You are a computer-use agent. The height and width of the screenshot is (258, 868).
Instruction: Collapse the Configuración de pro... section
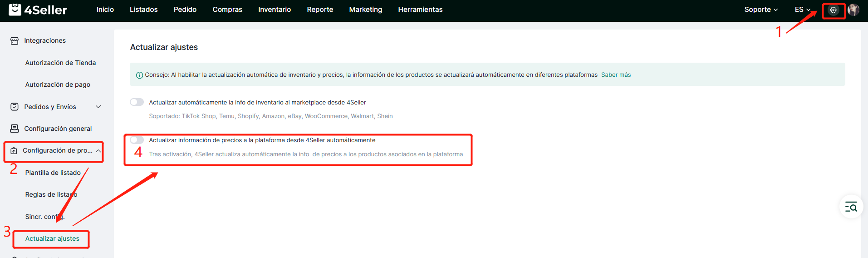[98, 151]
